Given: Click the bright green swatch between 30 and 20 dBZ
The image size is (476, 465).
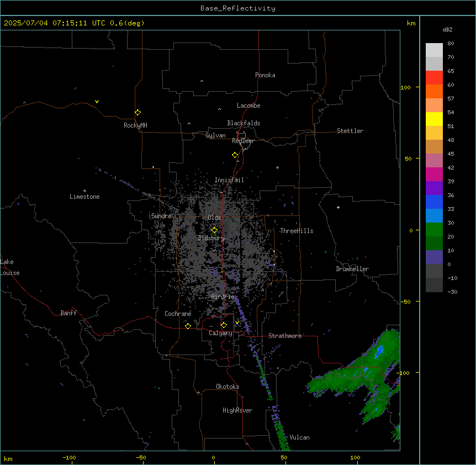Looking at the screenshot, I should tap(434, 230).
